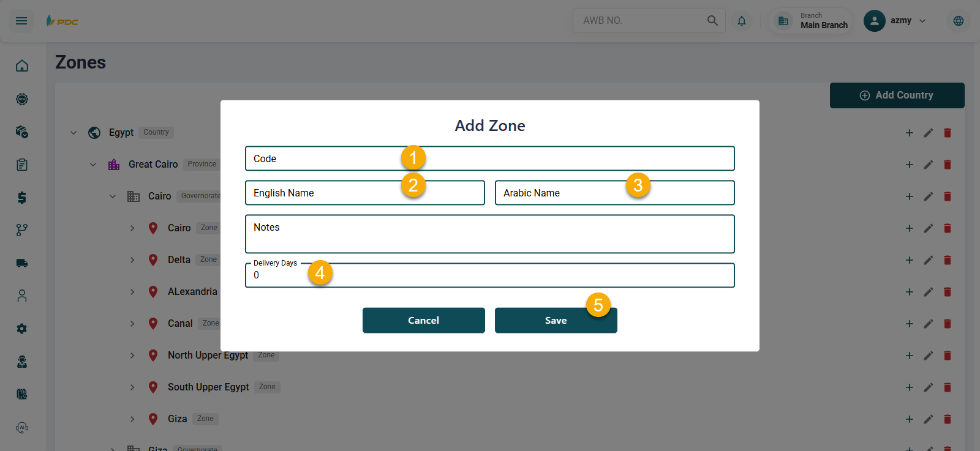Save the new zone

(x=556, y=321)
